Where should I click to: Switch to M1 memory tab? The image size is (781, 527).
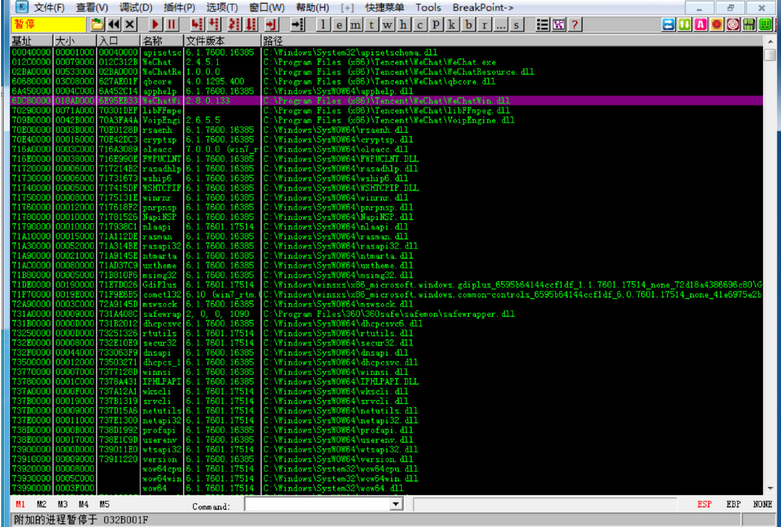click(20, 504)
